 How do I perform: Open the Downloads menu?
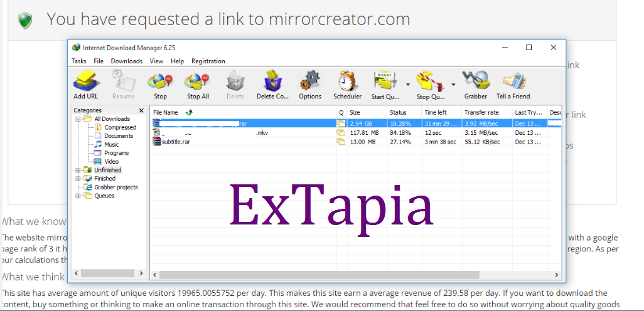(x=127, y=61)
